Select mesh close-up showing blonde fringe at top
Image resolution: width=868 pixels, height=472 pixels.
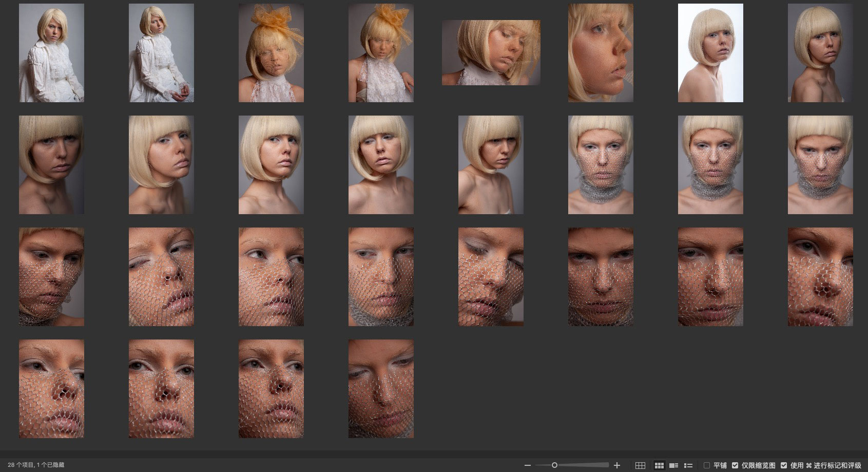pos(51,276)
